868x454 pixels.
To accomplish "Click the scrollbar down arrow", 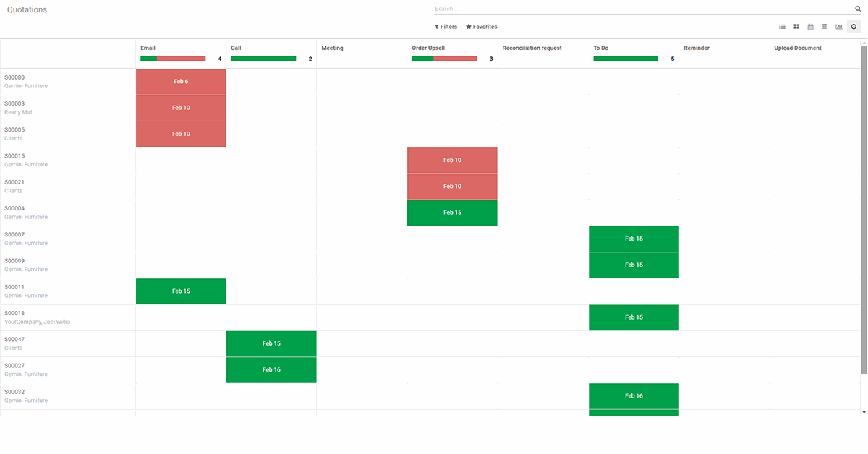I will pyautogui.click(x=864, y=411).
